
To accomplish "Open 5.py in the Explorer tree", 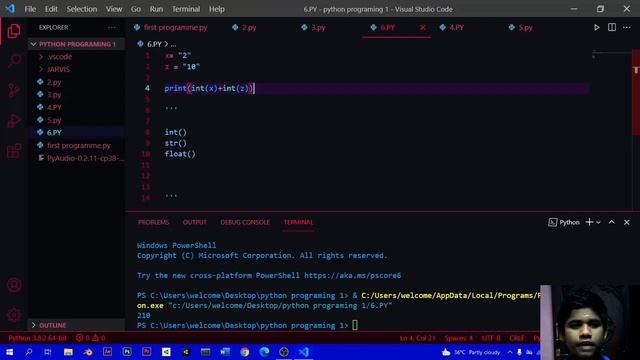I will (x=54, y=120).
